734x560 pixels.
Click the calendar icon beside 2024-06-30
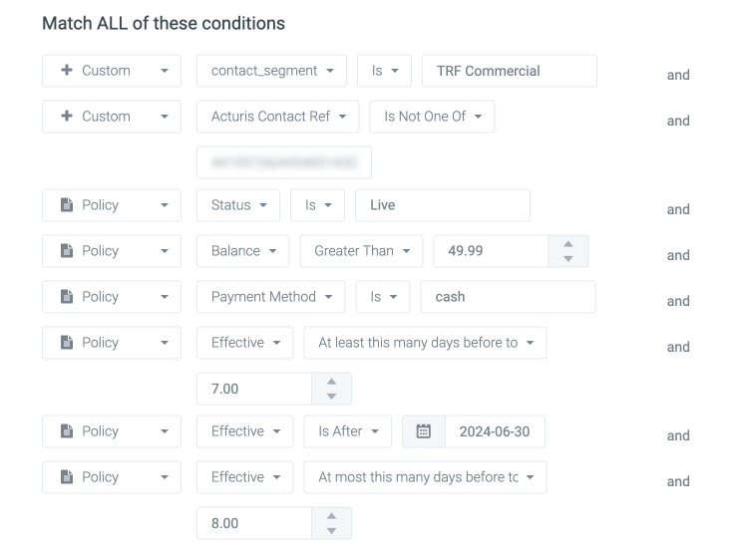tap(423, 431)
